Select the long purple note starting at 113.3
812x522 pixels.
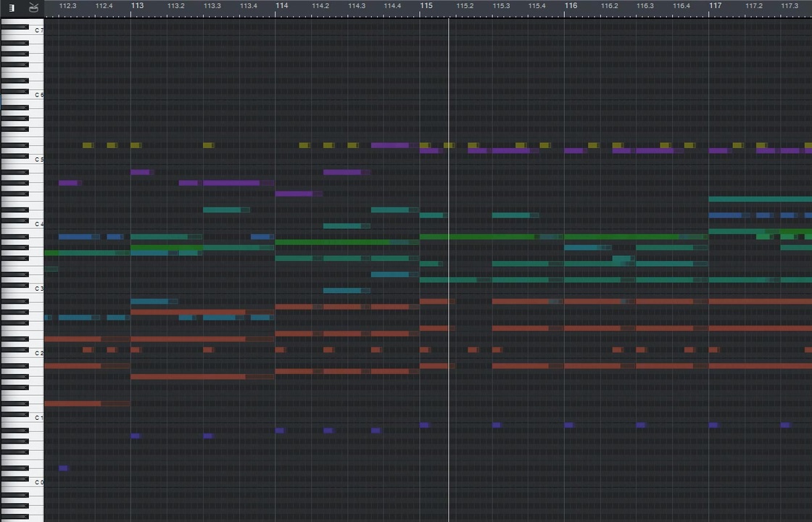click(x=231, y=183)
